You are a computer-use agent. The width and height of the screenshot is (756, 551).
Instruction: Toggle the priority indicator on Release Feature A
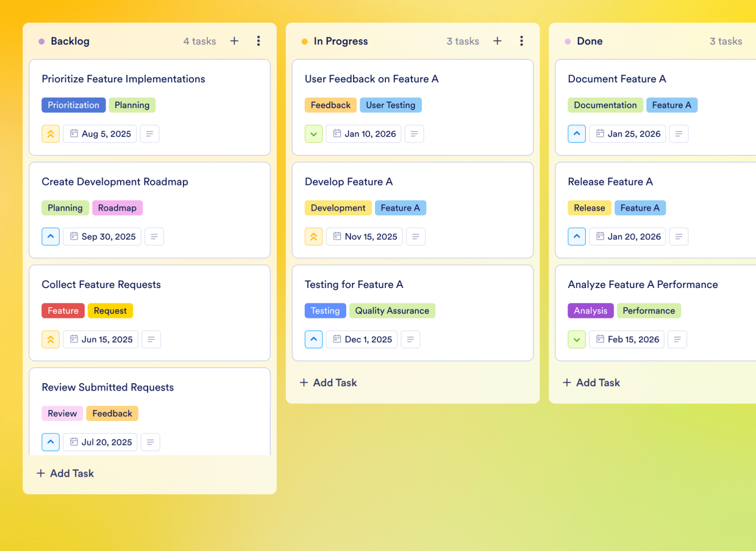tap(577, 236)
